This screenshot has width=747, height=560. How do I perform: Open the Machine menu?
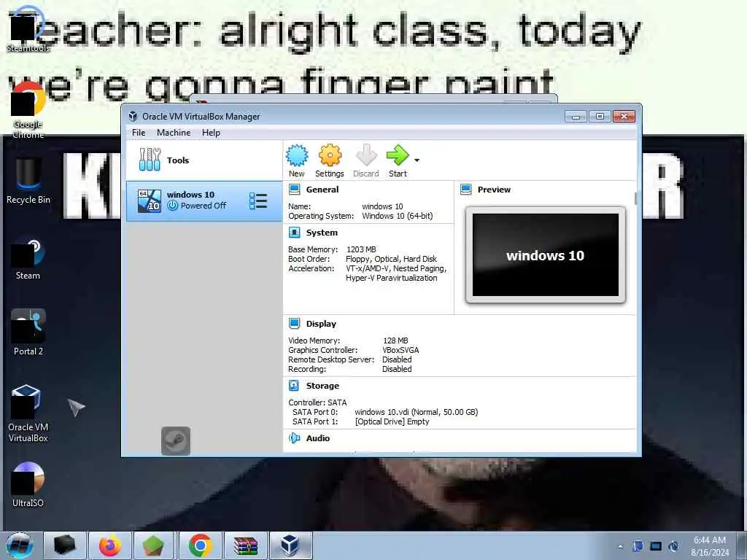174,133
